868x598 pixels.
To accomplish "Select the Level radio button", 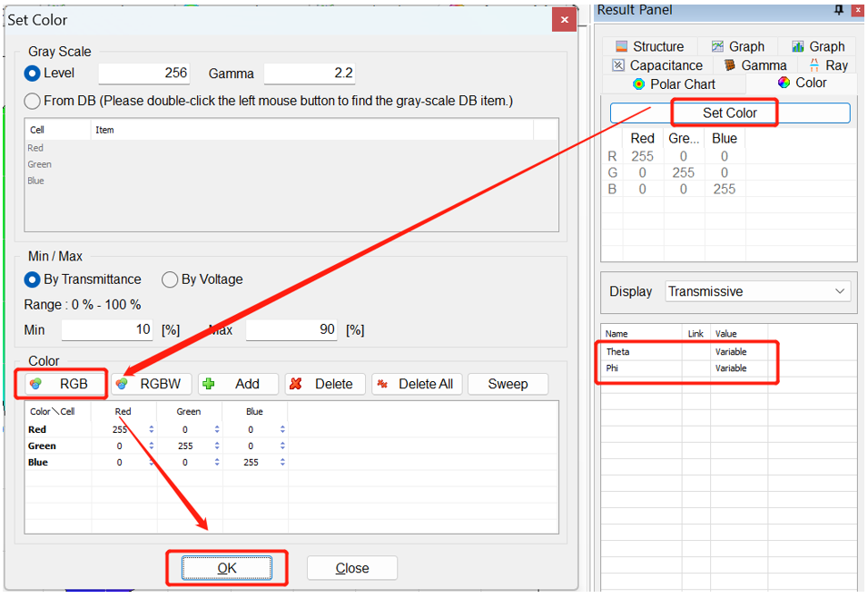I will coord(33,73).
